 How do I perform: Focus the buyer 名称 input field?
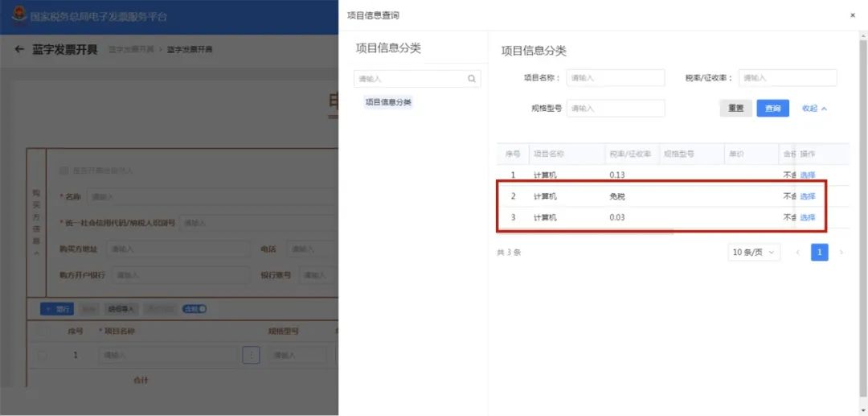212,196
